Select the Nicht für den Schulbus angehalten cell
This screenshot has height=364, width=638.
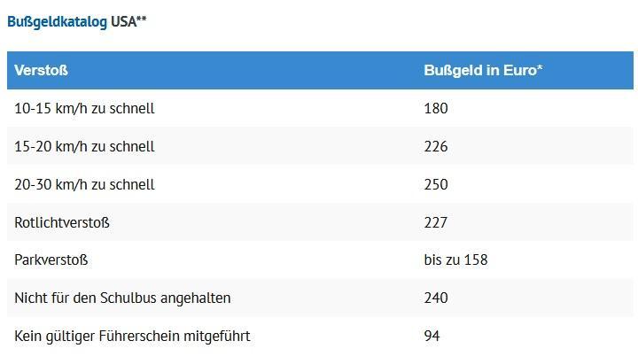[122, 298]
